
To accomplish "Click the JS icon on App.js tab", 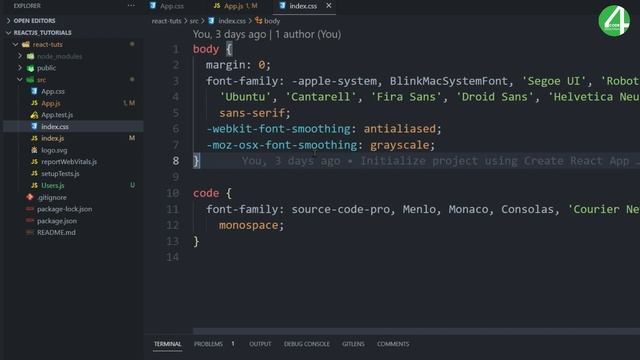I will point(217,6).
